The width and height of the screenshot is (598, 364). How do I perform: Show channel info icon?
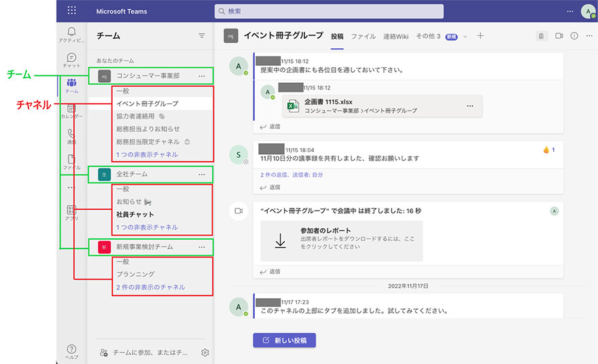pos(574,36)
